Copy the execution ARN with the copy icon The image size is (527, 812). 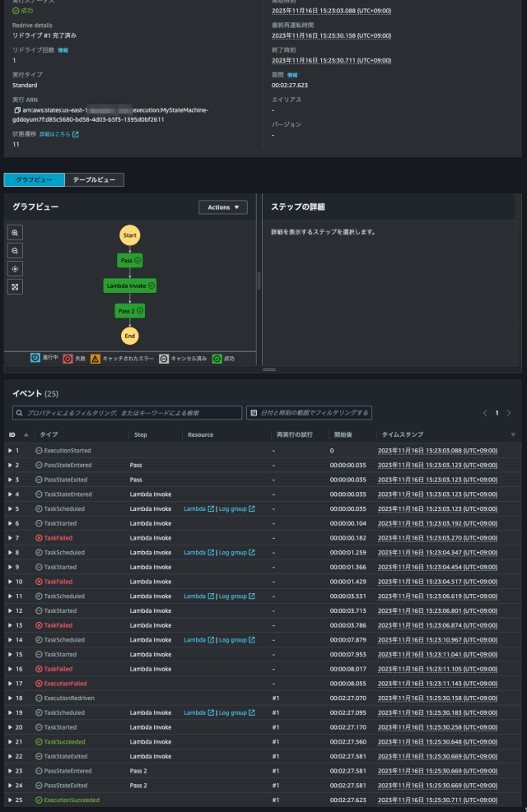pos(16,109)
